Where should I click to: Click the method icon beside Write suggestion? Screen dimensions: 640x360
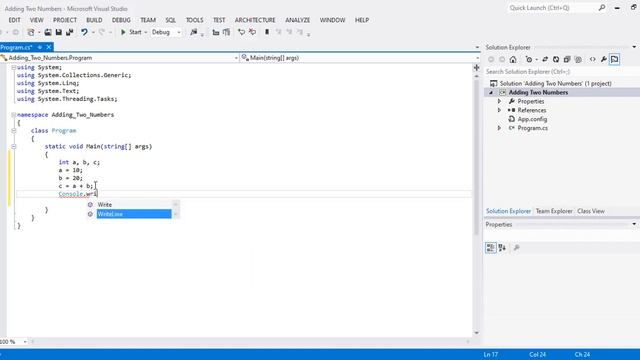pyautogui.click(x=90, y=205)
